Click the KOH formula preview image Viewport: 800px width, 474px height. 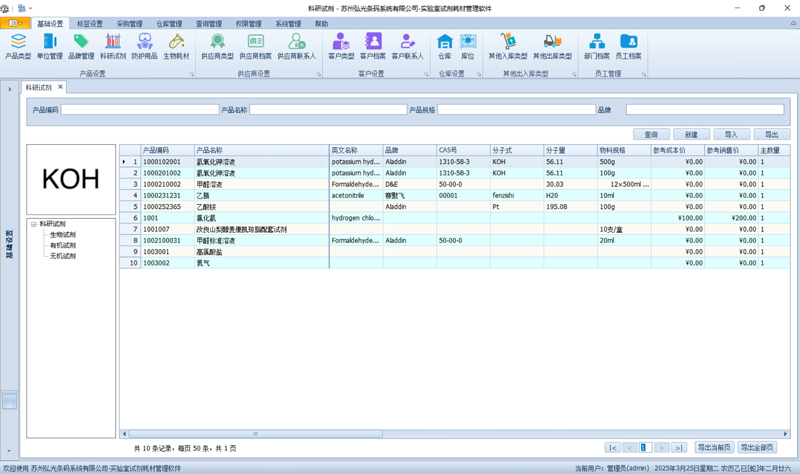(x=71, y=179)
